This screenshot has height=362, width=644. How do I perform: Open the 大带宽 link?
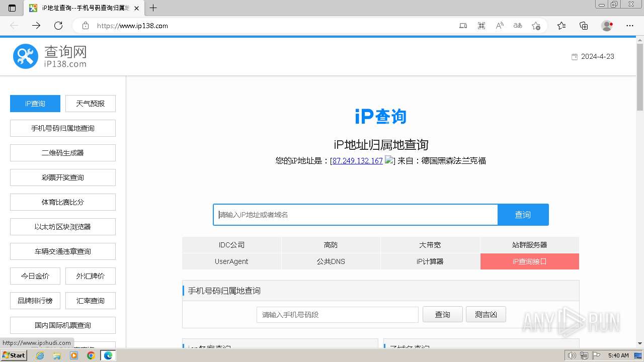pyautogui.click(x=430, y=245)
